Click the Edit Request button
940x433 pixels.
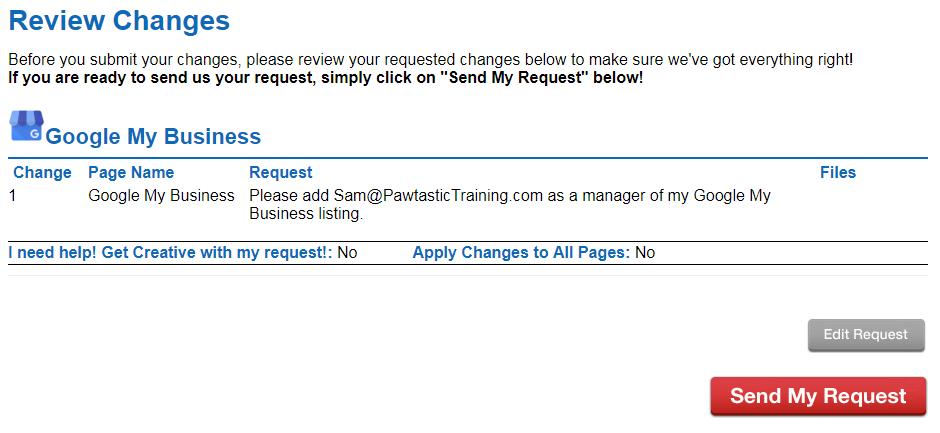866,335
